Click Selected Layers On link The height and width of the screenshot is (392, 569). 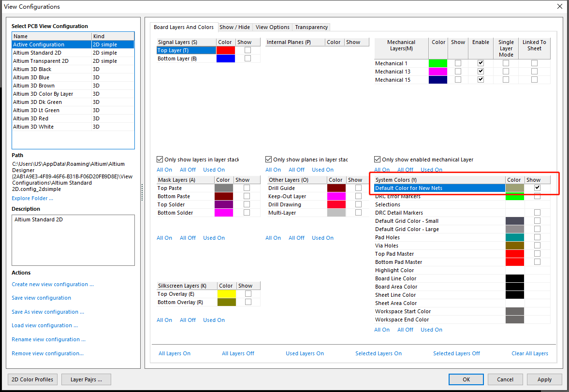[x=379, y=353]
